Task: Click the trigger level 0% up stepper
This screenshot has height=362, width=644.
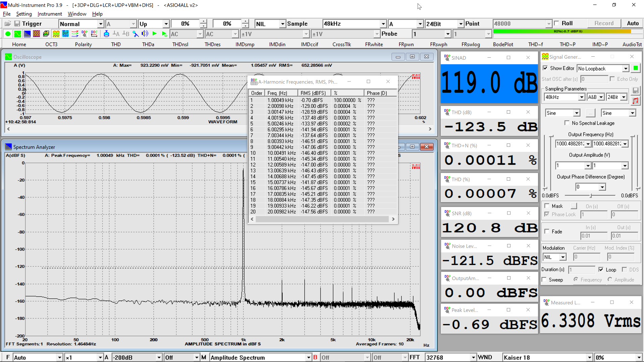Action: coord(203,22)
